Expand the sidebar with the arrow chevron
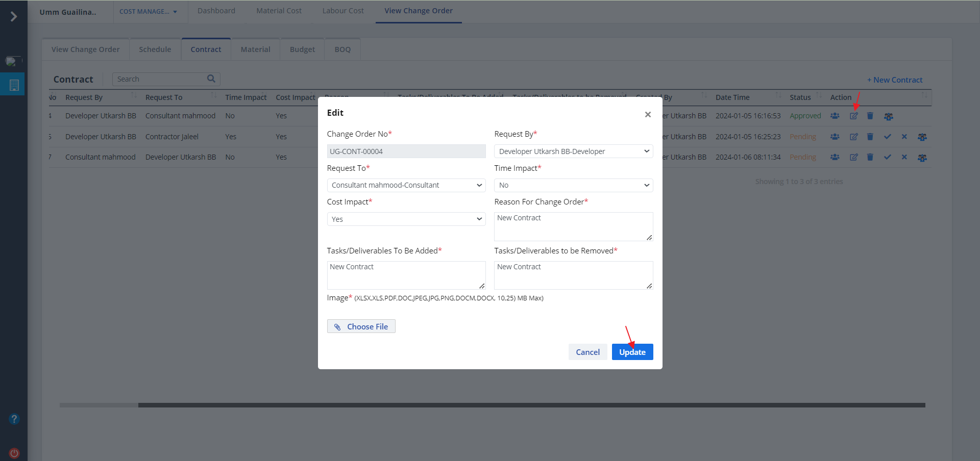Viewport: 980px width, 461px height. click(x=14, y=17)
